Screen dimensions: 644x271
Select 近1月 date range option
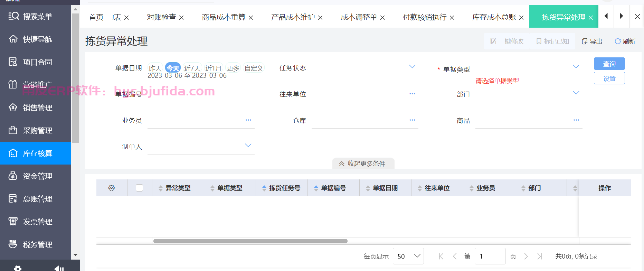pyautogui.click(x=213, y=68)
